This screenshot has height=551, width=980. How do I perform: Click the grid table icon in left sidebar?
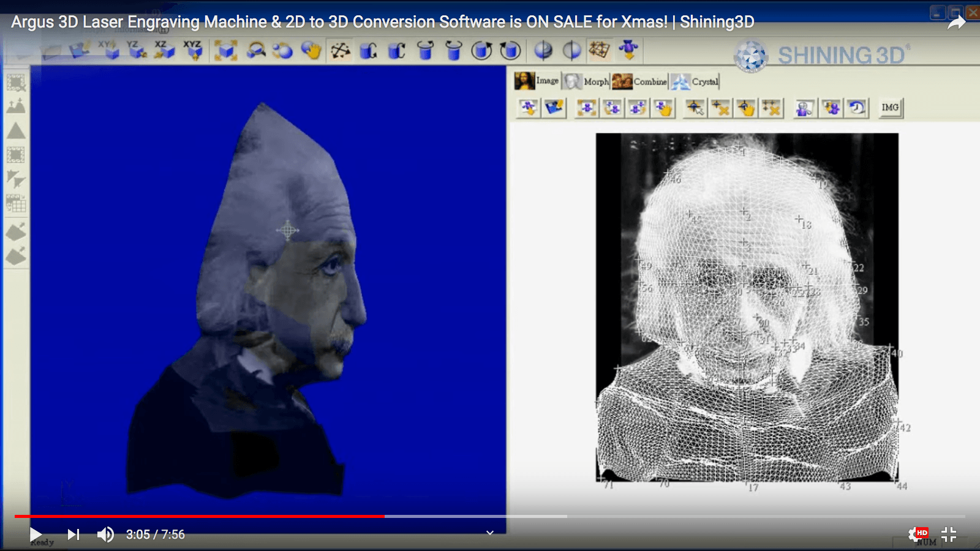(x=16, y=203)
